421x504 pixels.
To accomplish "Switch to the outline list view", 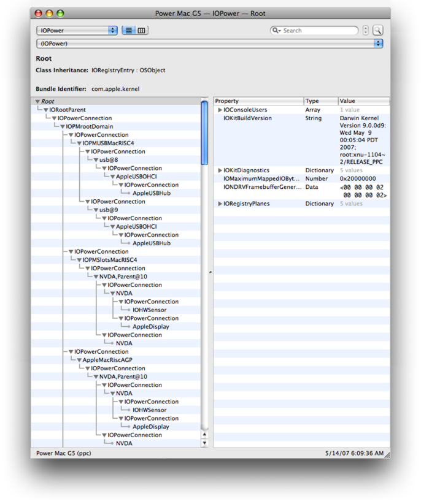I will tap(129, 30).
